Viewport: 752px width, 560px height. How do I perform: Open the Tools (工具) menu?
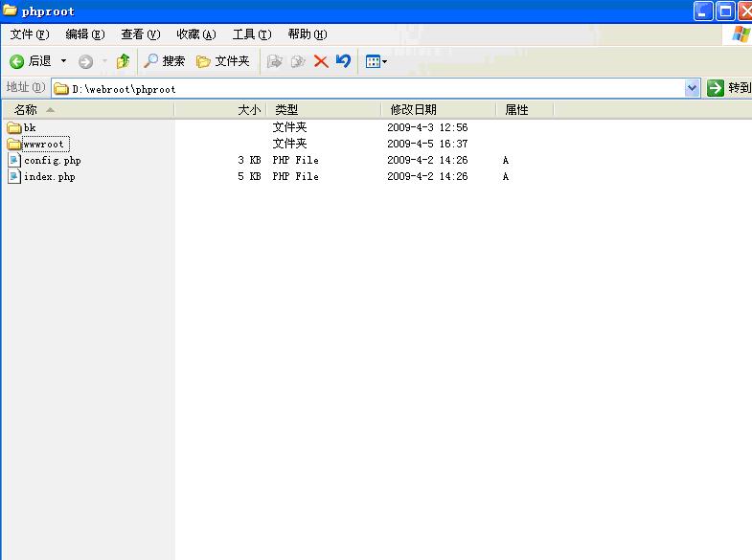[x=251, y=34]
